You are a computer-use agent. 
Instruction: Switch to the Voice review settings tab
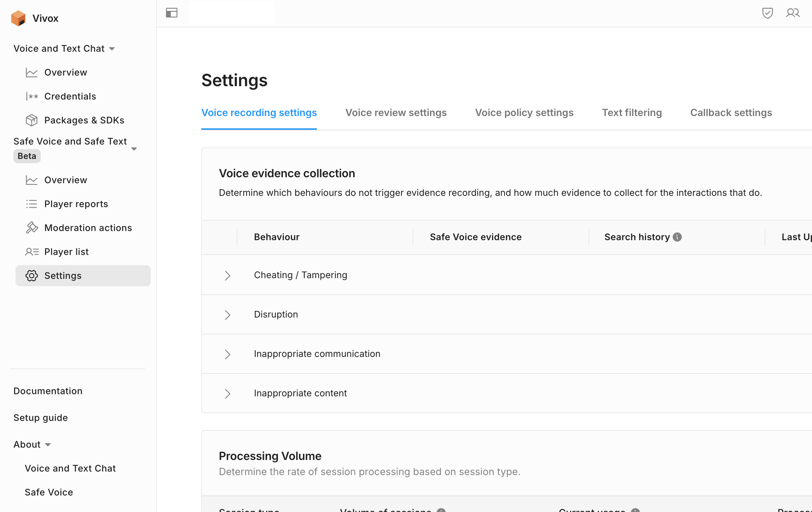(396, 113)
